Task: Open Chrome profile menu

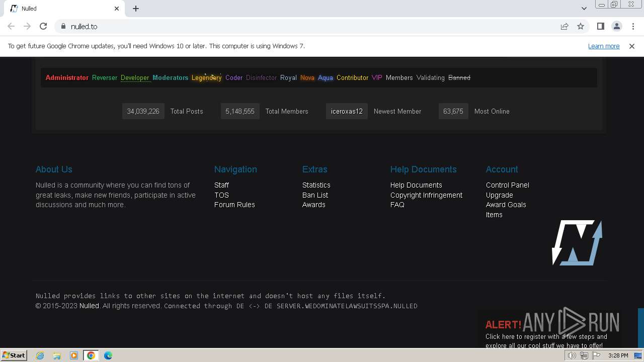Action: [616, 26]
